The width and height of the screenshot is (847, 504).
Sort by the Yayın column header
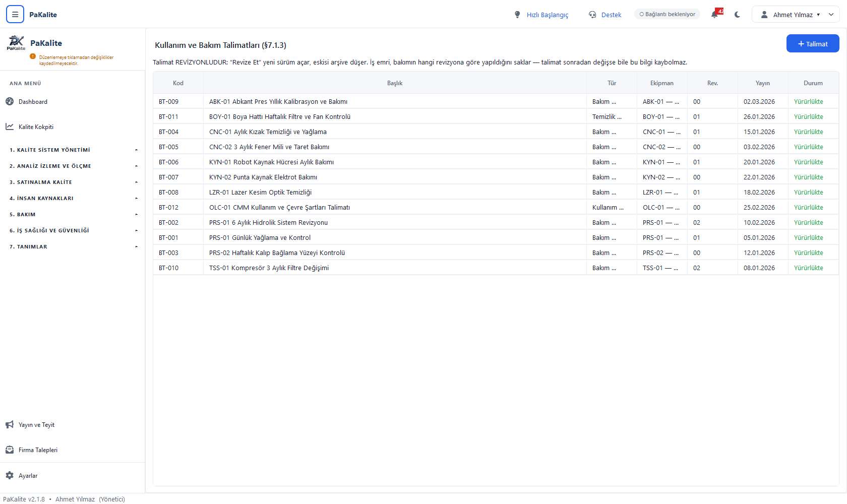pos(763,83)
